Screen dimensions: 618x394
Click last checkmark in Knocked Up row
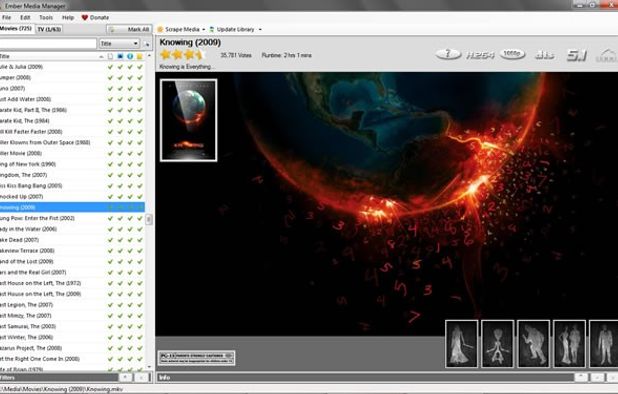click(140, 196)
